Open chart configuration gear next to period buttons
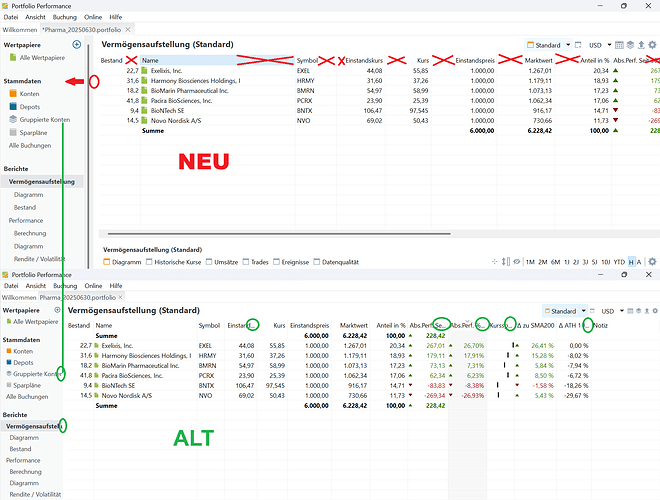The width and height of the screenshot is (660, 500). pos(652,262)
